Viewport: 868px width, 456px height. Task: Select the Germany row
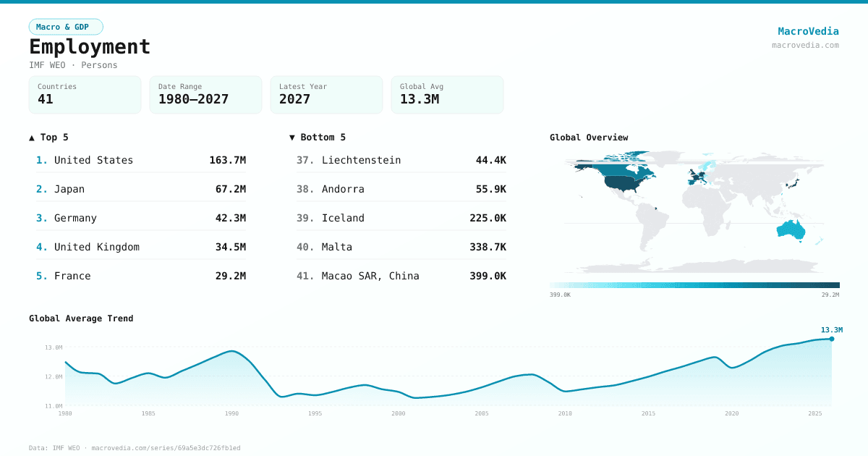[141, 218]
